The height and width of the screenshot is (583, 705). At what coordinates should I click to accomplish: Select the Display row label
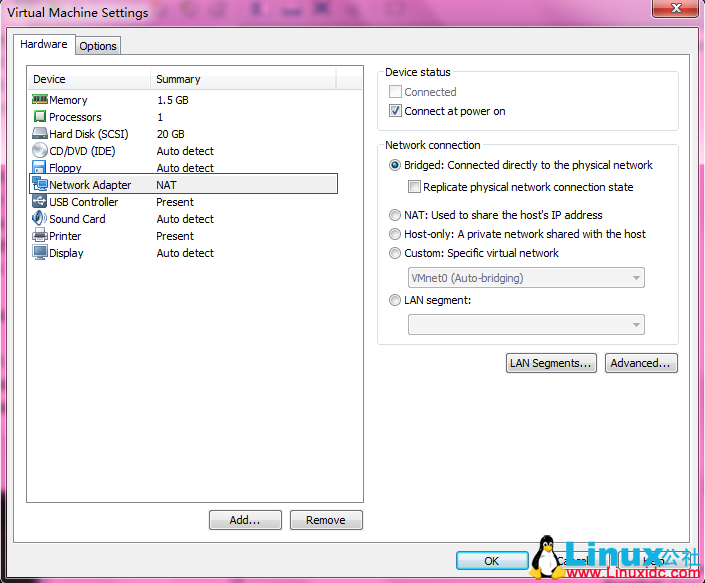coord(66,253)
